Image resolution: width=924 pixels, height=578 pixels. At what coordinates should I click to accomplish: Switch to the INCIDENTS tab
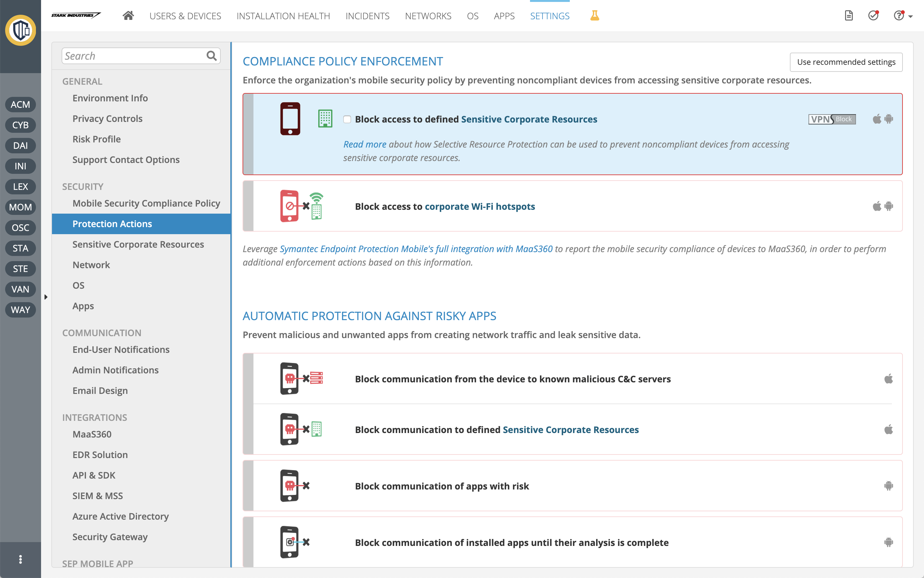tap(367, 16)
